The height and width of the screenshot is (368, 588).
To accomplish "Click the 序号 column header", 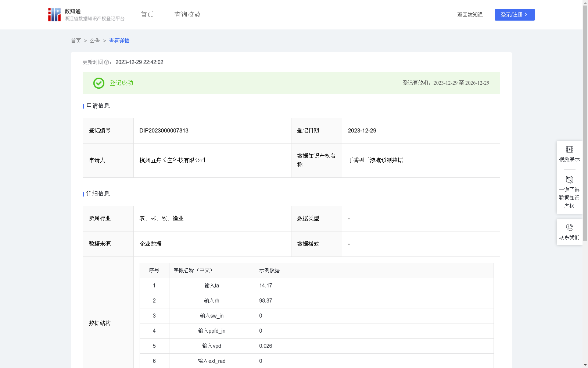I will pyautogui.click(x=154, y=270).
